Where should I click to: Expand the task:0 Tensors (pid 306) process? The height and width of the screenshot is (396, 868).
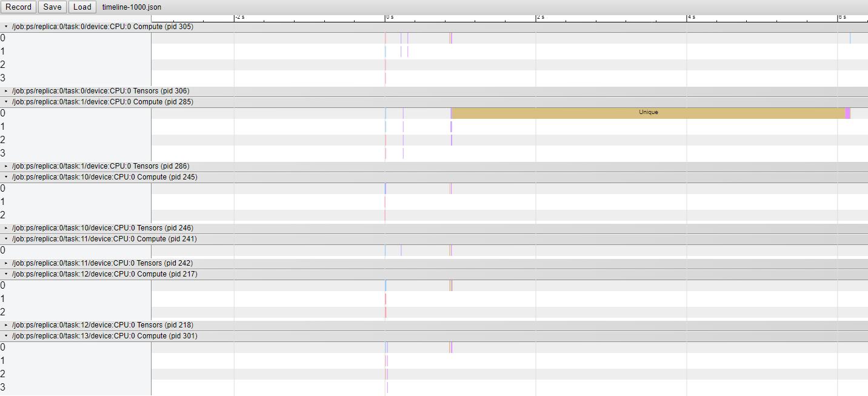tap(5, 91)
